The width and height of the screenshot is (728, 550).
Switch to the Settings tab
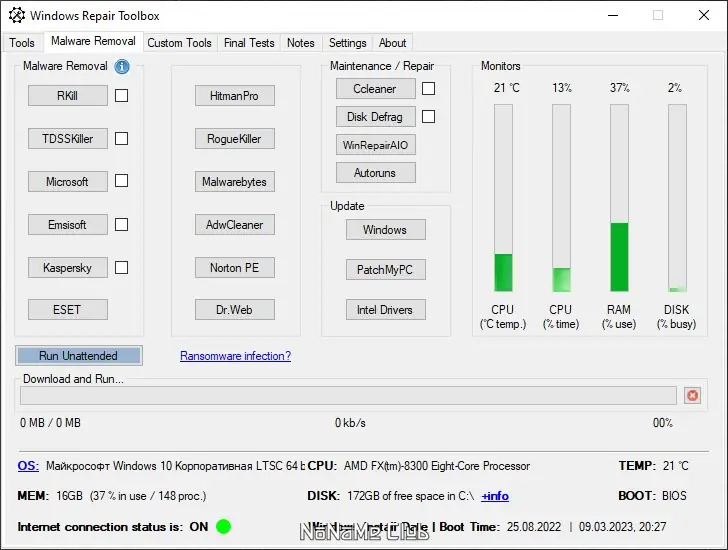pyautogui.click(x=347, y=43)
